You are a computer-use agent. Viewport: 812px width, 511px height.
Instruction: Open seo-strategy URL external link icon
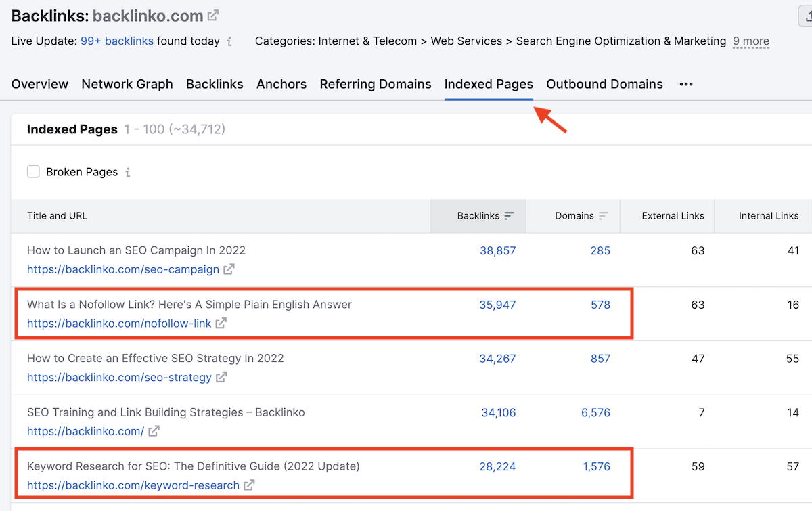221,378
